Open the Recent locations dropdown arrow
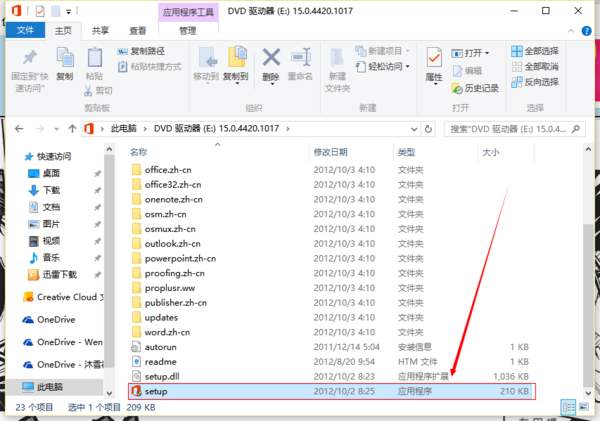The image size is (600, 421). point(56,129)
